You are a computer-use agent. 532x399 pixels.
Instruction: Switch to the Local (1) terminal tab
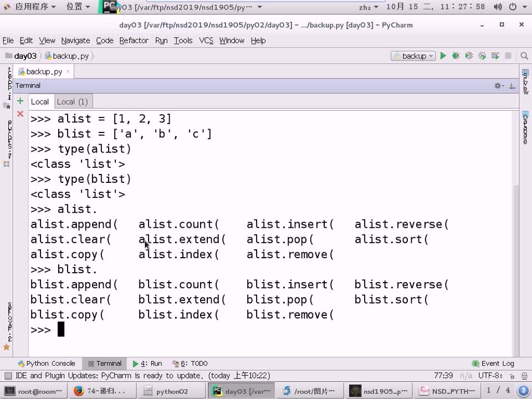[x=72, y=102]
